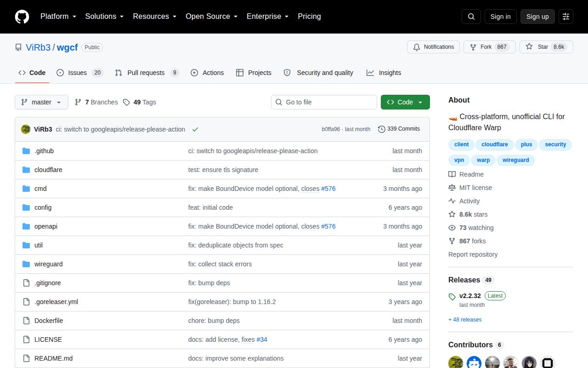Click the GitHub logo icon
Screen dimensions: 588x368
tap(22, 17)
